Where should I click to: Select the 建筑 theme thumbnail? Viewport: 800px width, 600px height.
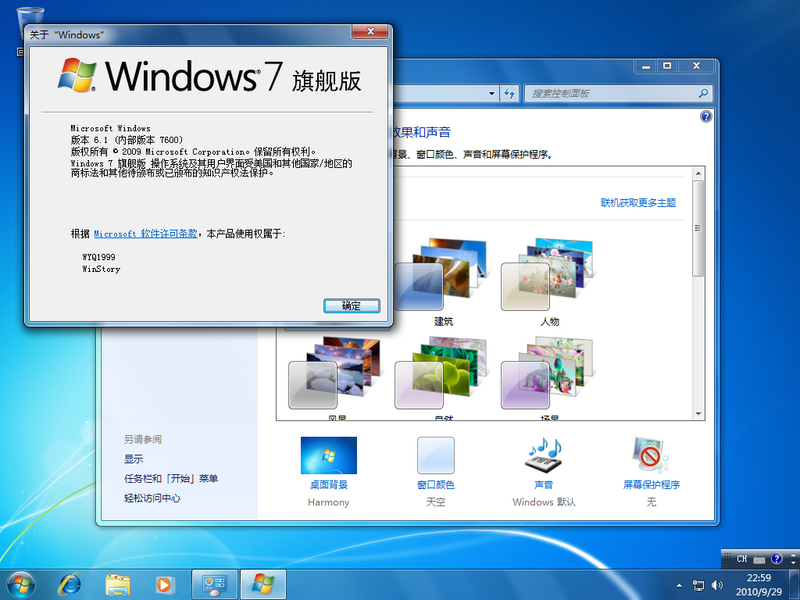441,274
